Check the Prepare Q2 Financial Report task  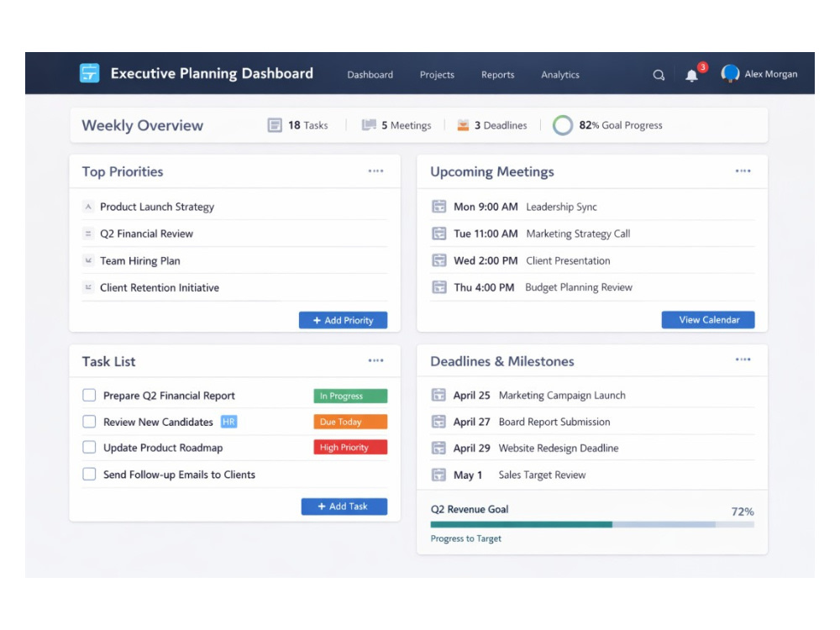pyautogui.click(x=89, y=396)
